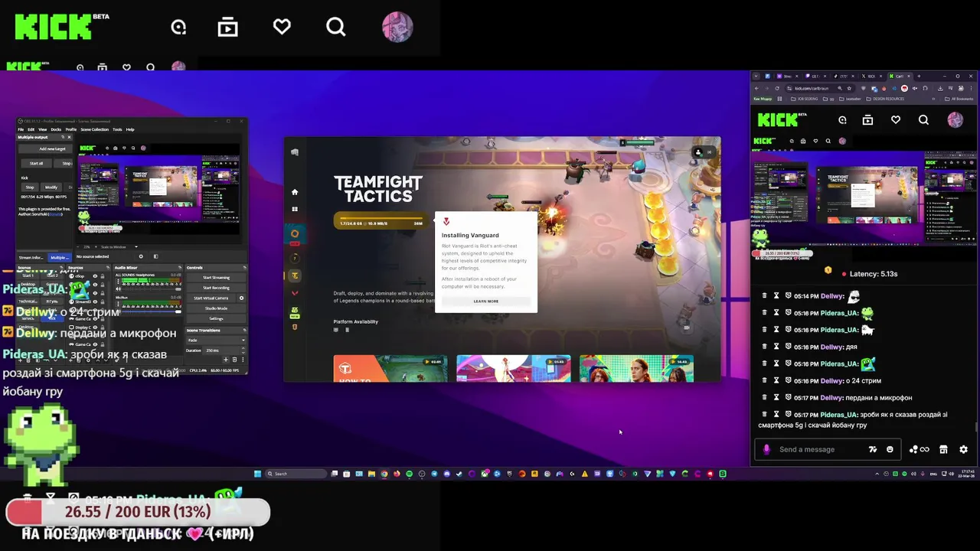Toggle lock on top OBS source
The height and width of the screenshot is (551, 980).
102,275
